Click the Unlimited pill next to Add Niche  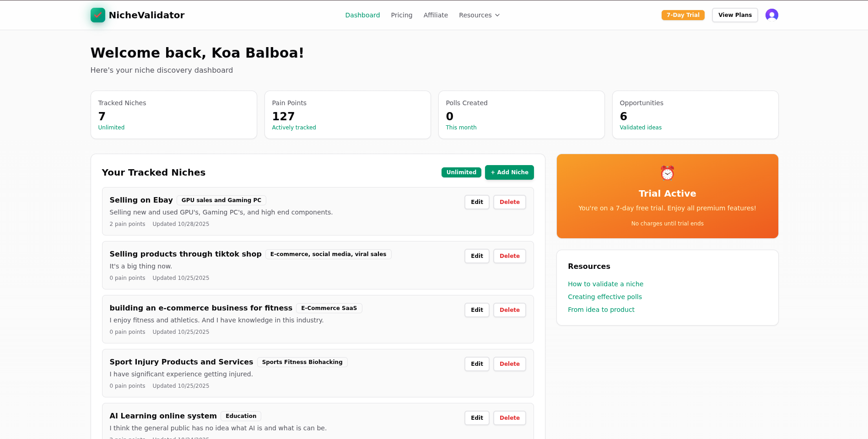point(461,172)
